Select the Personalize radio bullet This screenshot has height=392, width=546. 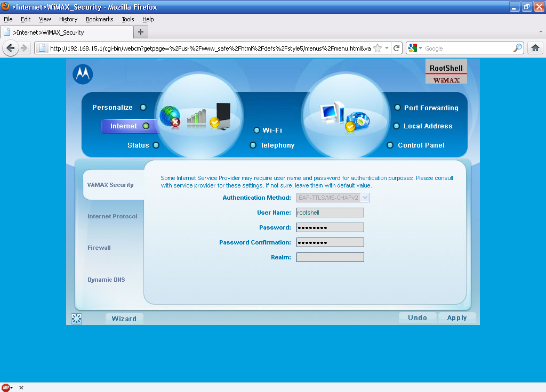[143, 107]
